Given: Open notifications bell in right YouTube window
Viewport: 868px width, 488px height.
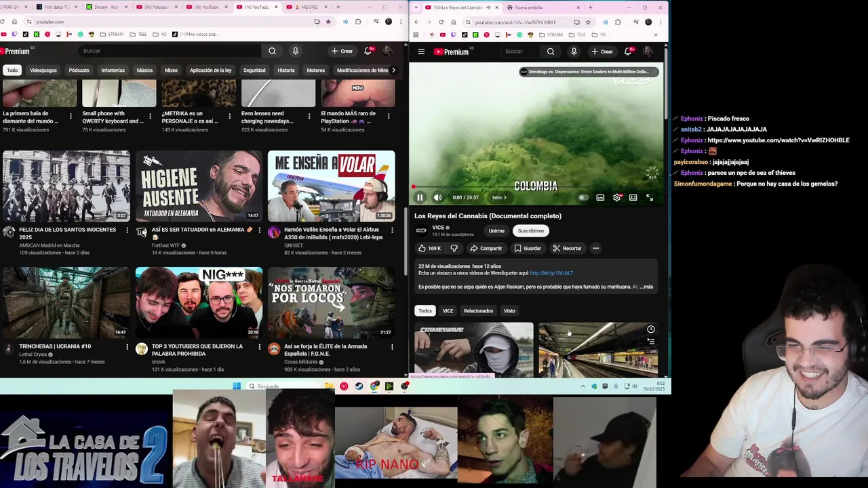Looking at the screenshot, I should click(628, 52).
